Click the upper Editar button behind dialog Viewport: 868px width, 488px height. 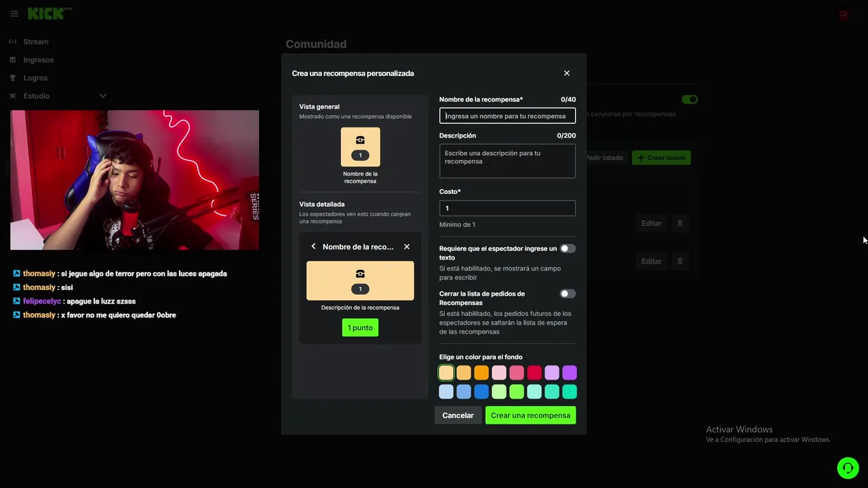[x=651, y=224]
